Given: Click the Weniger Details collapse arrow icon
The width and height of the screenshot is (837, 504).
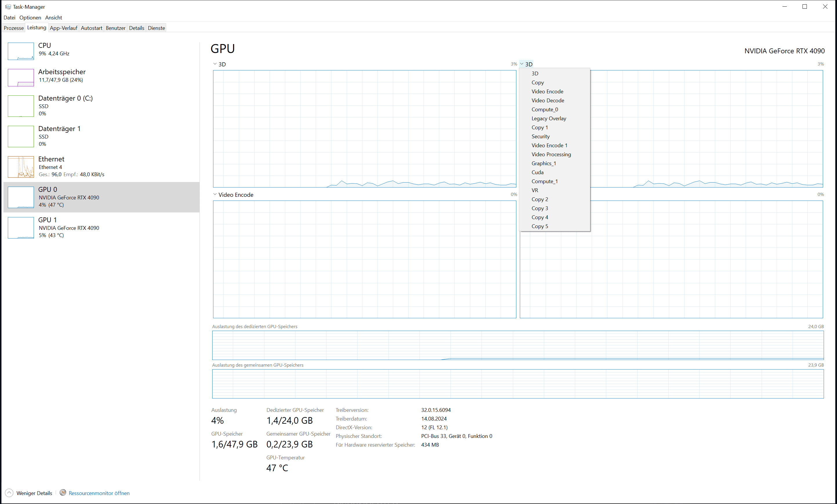Looking at the screenshot, I should coord(9,493).
